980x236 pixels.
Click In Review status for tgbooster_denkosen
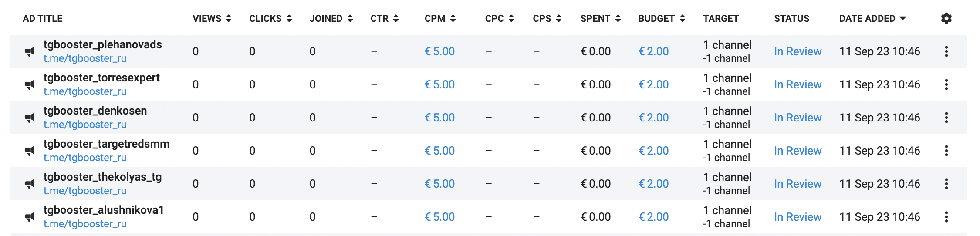(798, 118)
